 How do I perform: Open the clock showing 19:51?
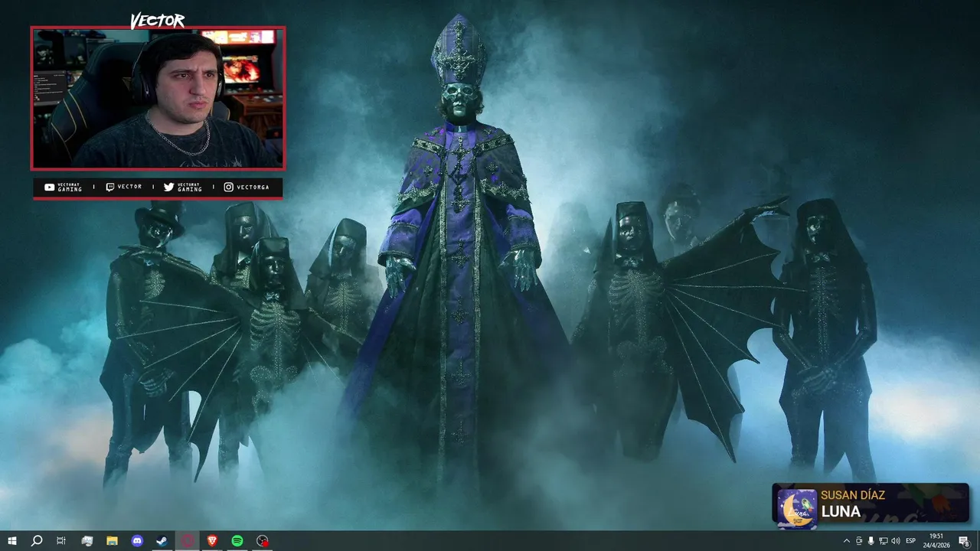937,541
